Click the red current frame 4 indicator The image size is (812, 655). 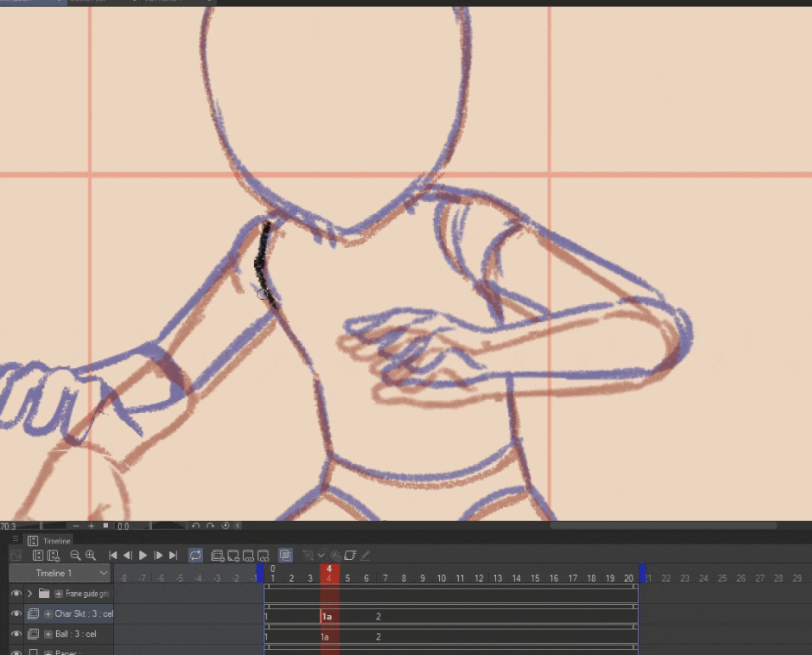click(x=329, y=573)
